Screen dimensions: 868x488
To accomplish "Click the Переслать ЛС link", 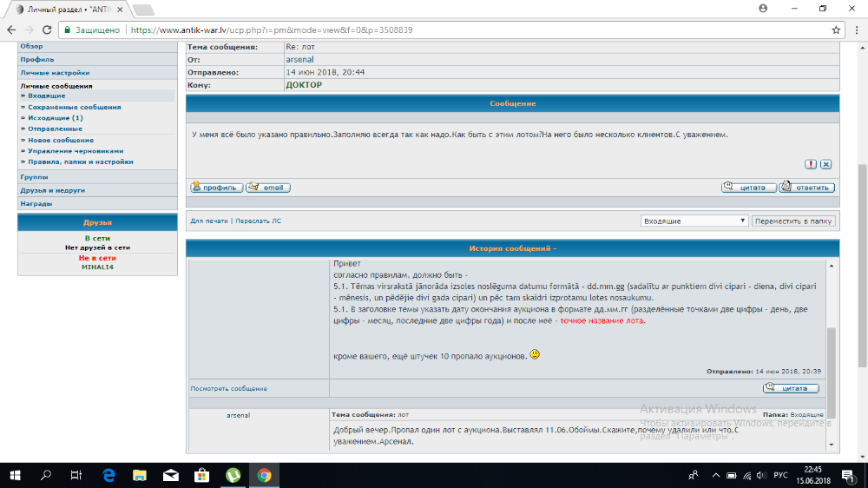I will tap(258, 221).
